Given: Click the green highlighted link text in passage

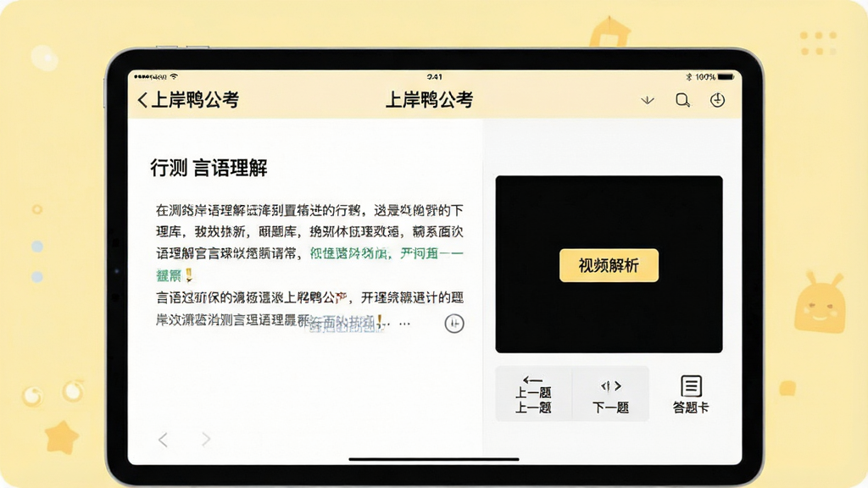Looking at the screenshot, I should [x=386, y=253].
